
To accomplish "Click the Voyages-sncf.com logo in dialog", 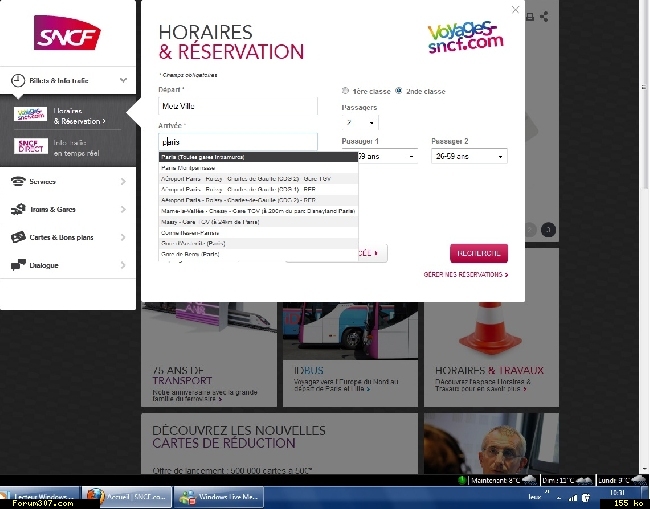I will tap(465, 40).
